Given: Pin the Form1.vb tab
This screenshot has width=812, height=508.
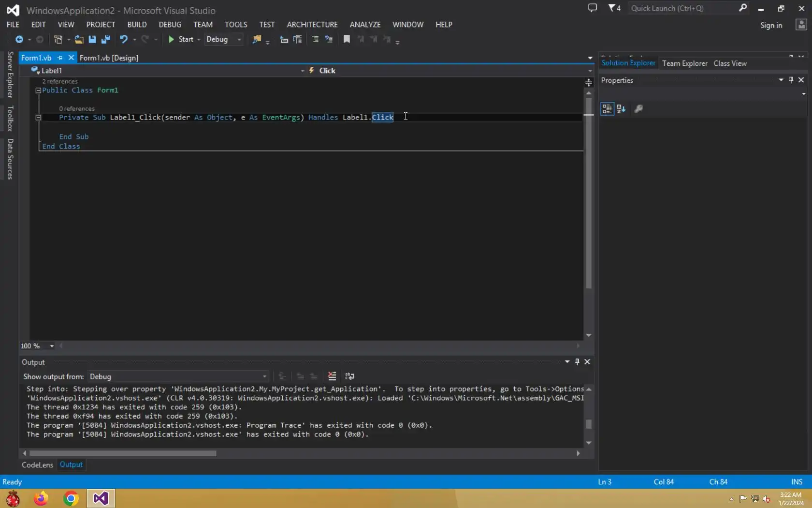Looking at the screenshot, I should coord(60,58).
